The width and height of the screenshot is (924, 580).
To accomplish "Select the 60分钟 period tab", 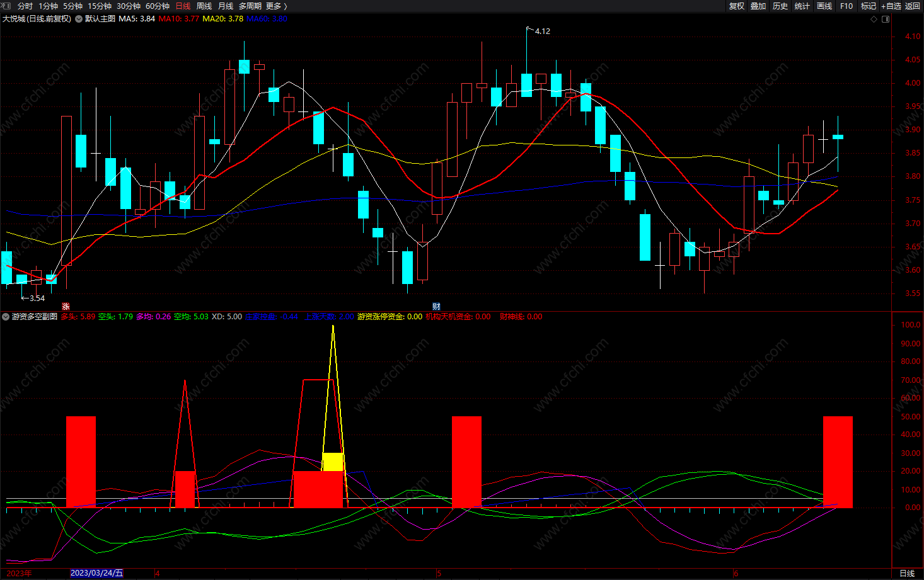I will [158, 6].
